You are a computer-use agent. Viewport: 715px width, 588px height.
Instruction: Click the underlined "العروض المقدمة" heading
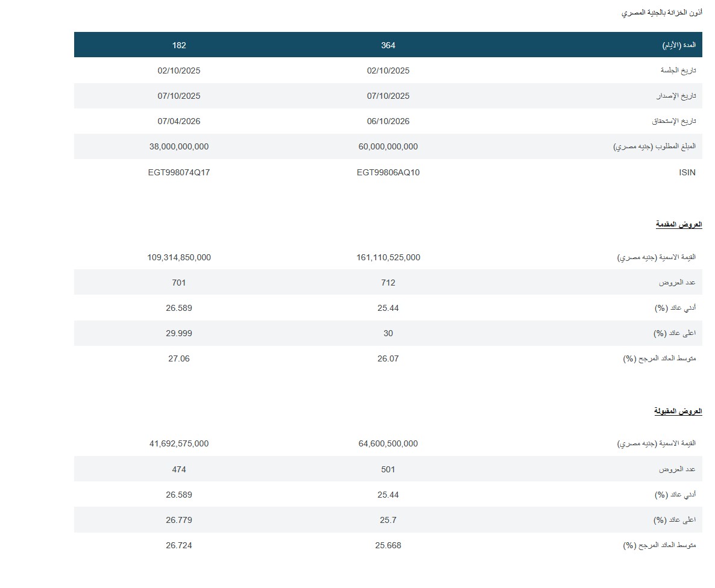pyautogui.click(x=679, y=225)
